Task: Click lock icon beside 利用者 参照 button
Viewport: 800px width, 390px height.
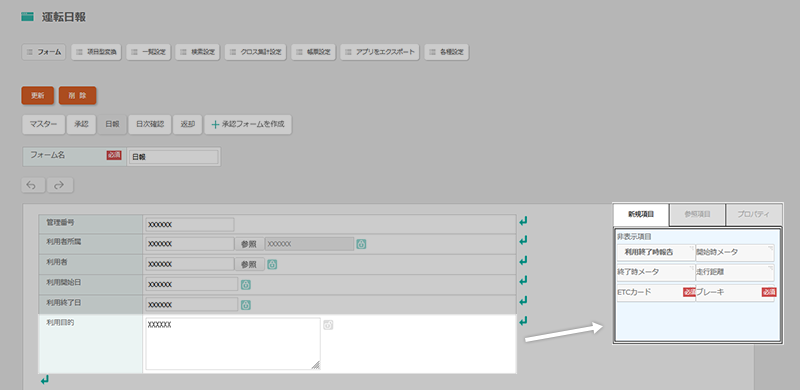Action: pyautogui.click(x=272, y=264)
